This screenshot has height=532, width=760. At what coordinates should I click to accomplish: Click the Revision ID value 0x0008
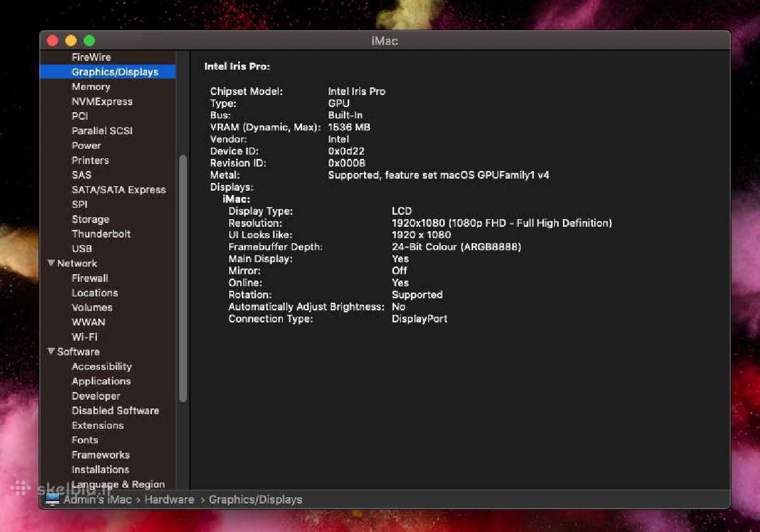(x=346, y=163)
